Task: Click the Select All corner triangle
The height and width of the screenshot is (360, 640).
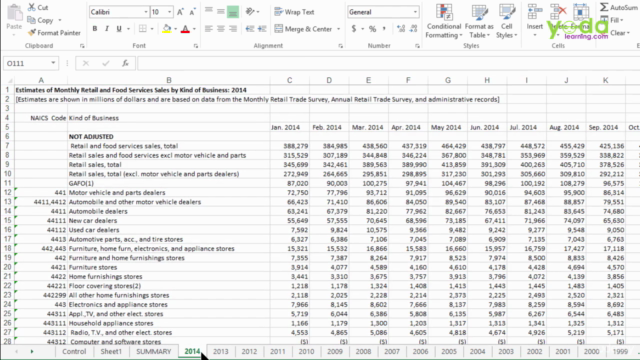Action: coord(10,80)
